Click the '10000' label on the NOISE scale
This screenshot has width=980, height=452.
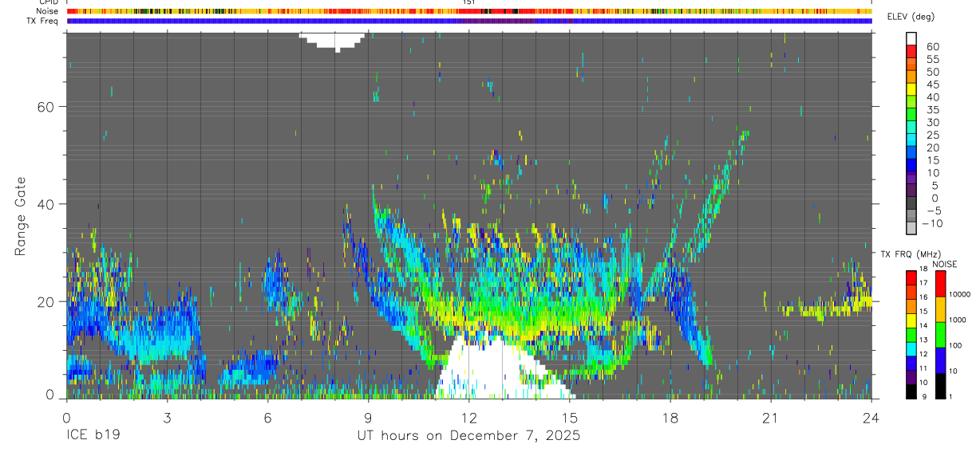(961, 295)
